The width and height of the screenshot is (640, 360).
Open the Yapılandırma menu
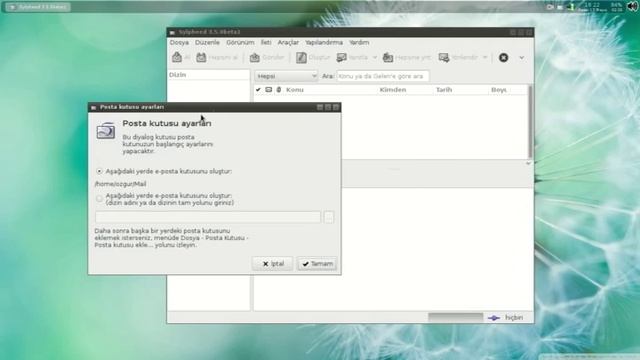coord(324,42)
